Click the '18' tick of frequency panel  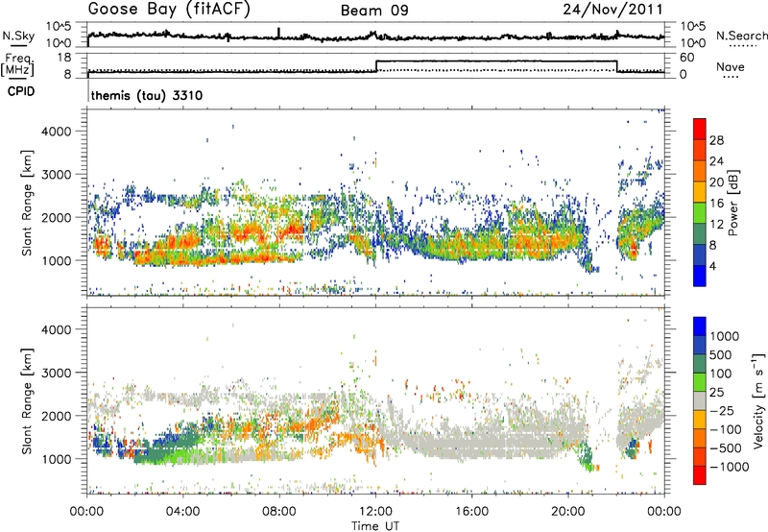click(63, 58)
